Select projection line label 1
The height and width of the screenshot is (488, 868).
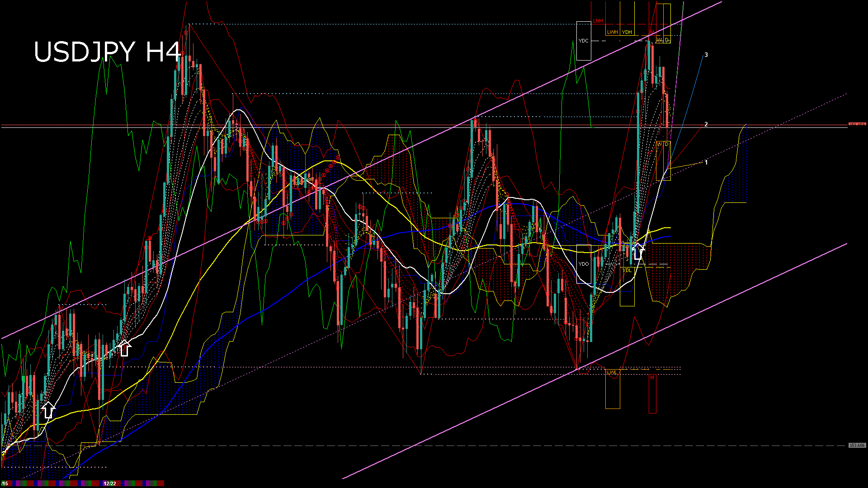706,162
